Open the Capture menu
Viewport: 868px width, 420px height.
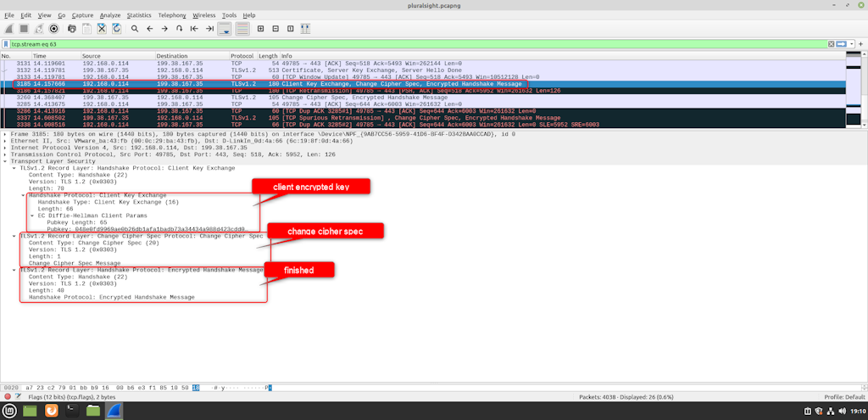[82, 15]
